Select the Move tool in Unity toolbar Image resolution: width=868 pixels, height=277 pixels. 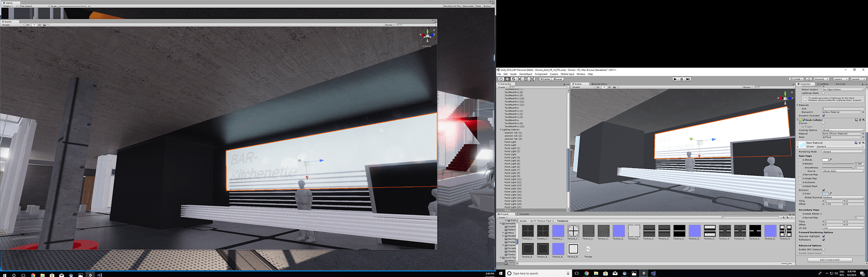coord(507,79)
